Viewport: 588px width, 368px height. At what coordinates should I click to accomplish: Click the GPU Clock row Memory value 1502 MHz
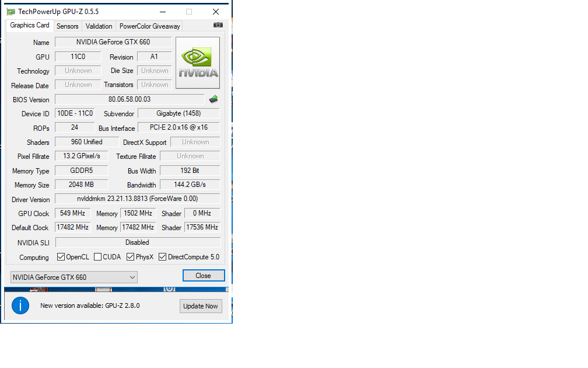[138, 213]
